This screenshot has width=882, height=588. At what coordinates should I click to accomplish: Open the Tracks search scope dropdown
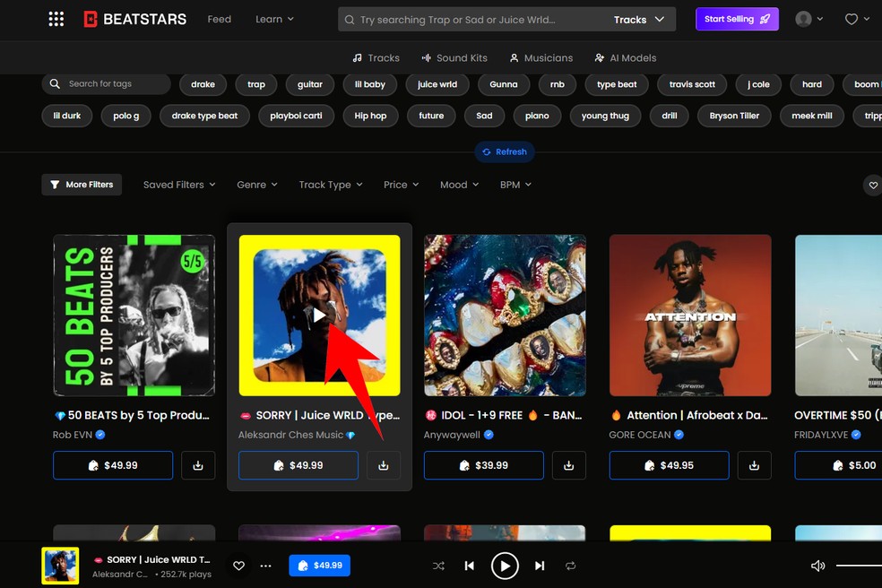(x=639, y=20)
